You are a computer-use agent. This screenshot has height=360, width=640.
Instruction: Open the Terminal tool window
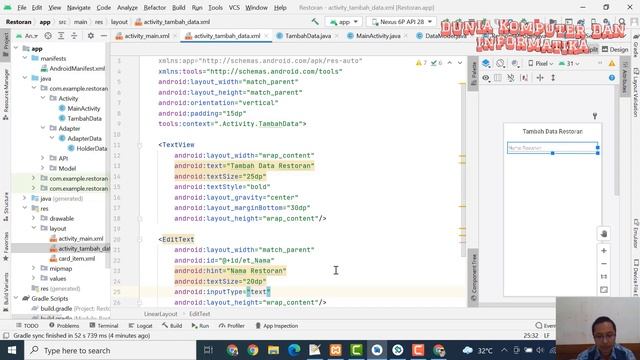(104, 326)
